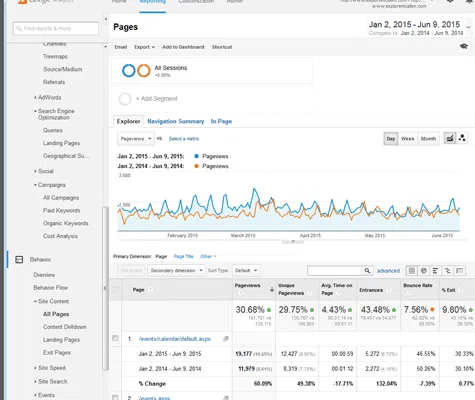475x400 pixels.
Task: Select the Week graph interval toggle
Action: click(x=408, y=138)
